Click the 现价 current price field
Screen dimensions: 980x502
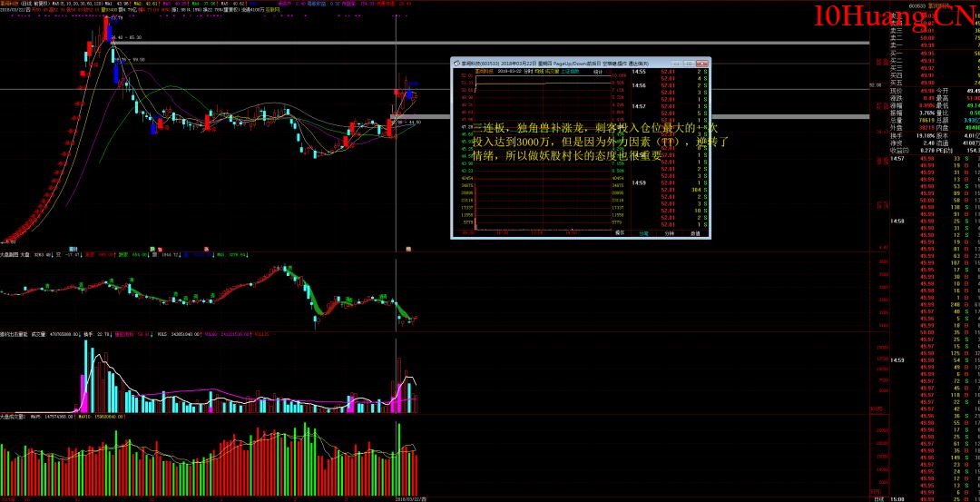pos(913,92)
